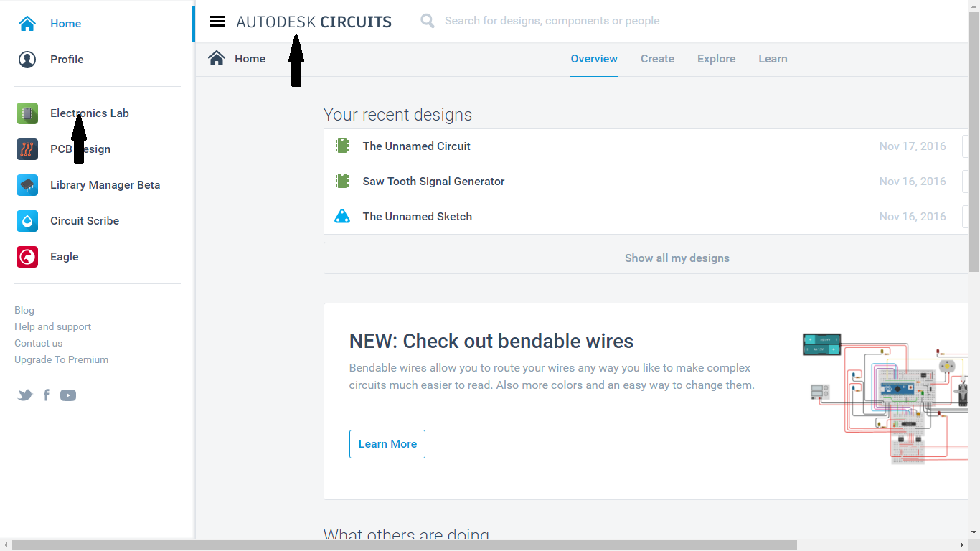This screenshot has width=980, height=551.
Task: Open Library Manager Beta label
Action: (105, 185)
